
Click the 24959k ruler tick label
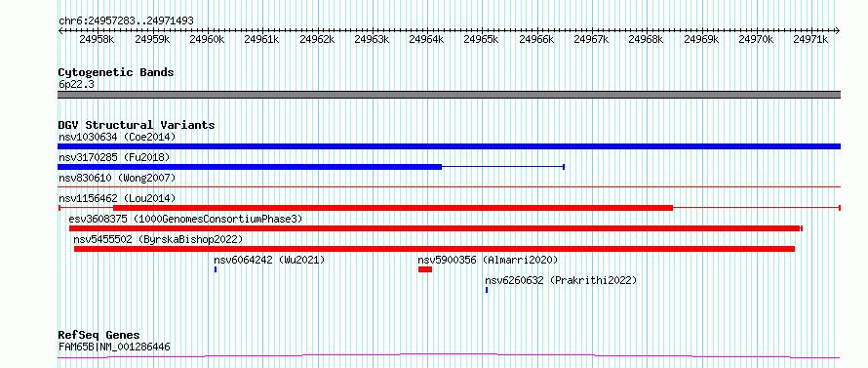pos(152,39)
